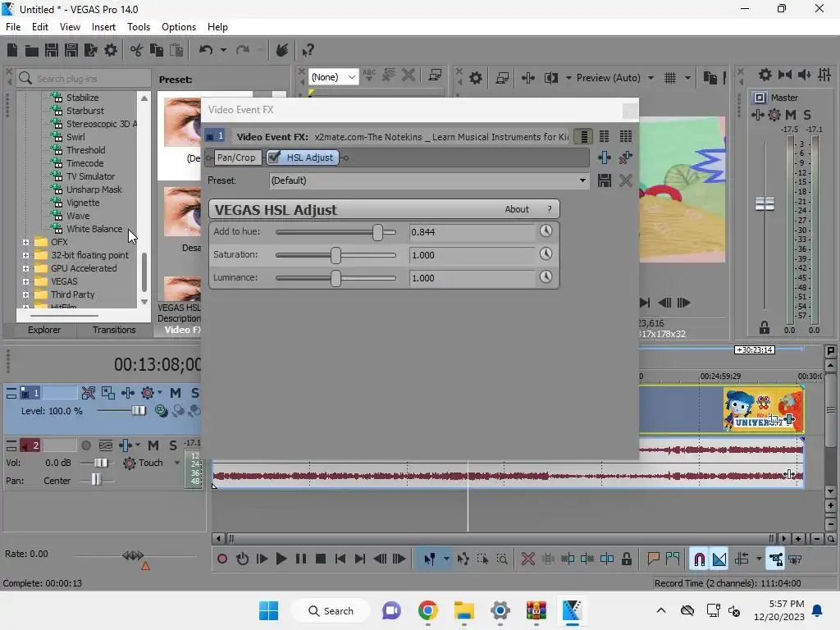The width and height of the screenshot is (840, 630).
Task: Mute video track 1 with M button
Action: click(176, 393)
